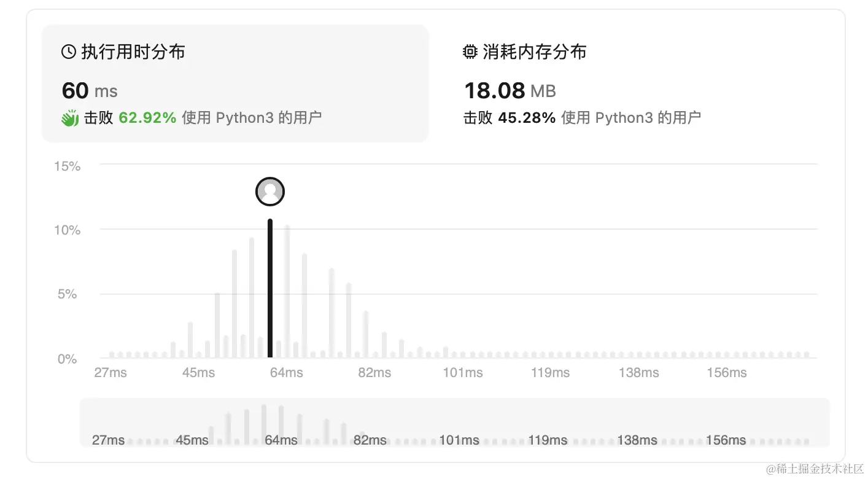
Task: Click the clock icon beside 执行用时分布
Action: click(x=69, y=52)
